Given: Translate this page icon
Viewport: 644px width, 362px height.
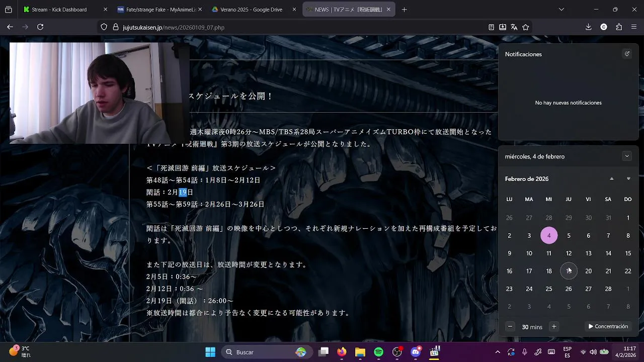Looking at the screenshot, I should click(514, 27).
